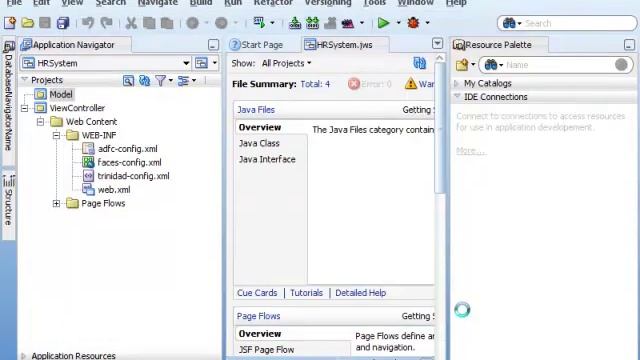Open the Run button dropdown arrow
Viewport: 640px width, 360px height.
pyautogui.click(x=398, y=23)
